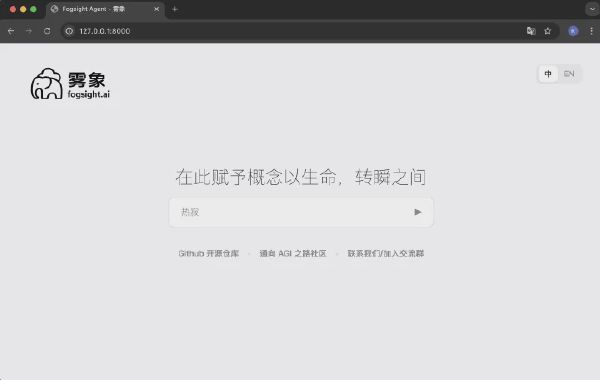600x380 pixels.
Task: Expand the tab search chevron
Action: (x=592, y=9)
